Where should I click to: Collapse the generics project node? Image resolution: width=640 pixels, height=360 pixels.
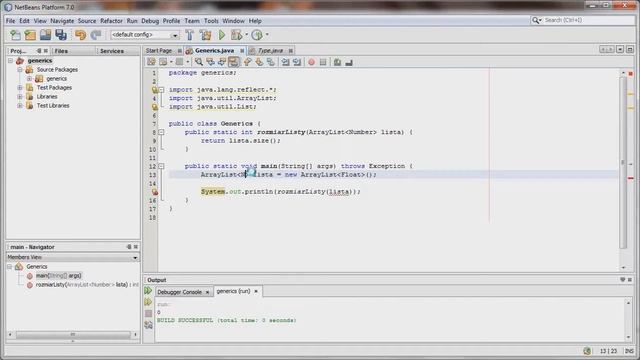(x=11, y=60)
